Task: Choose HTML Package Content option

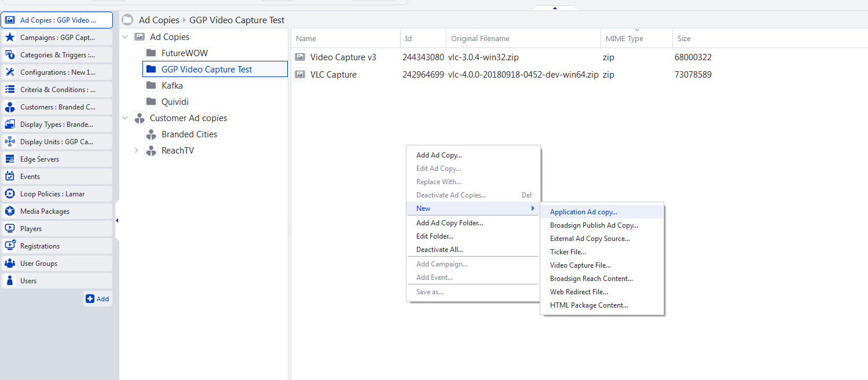Action: pos(589,305)
